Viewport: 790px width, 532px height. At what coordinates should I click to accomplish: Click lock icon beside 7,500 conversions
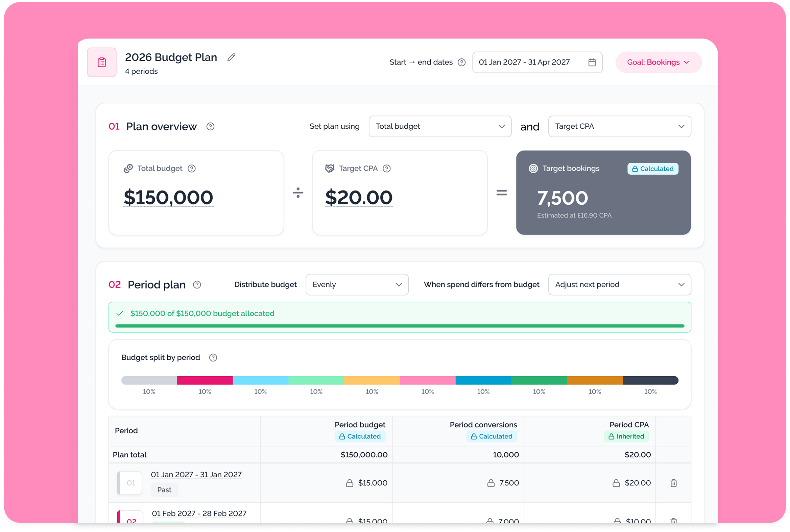click(490, 483)
